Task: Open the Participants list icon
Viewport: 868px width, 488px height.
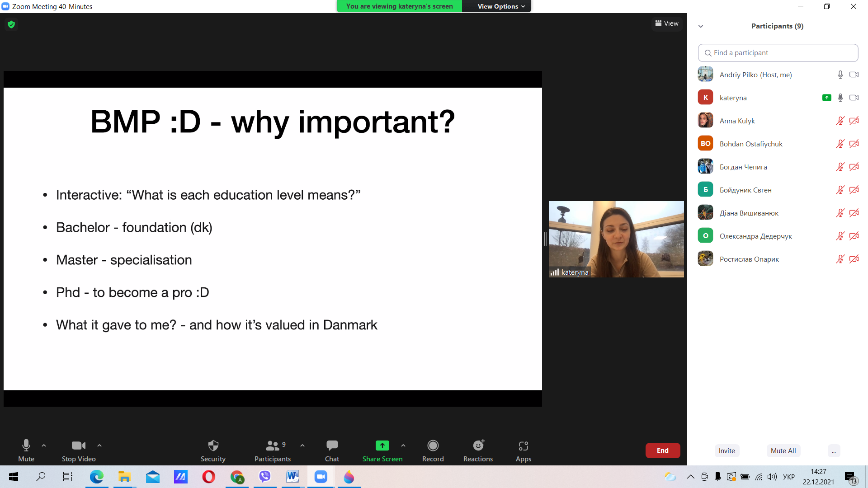Action: 272,446
